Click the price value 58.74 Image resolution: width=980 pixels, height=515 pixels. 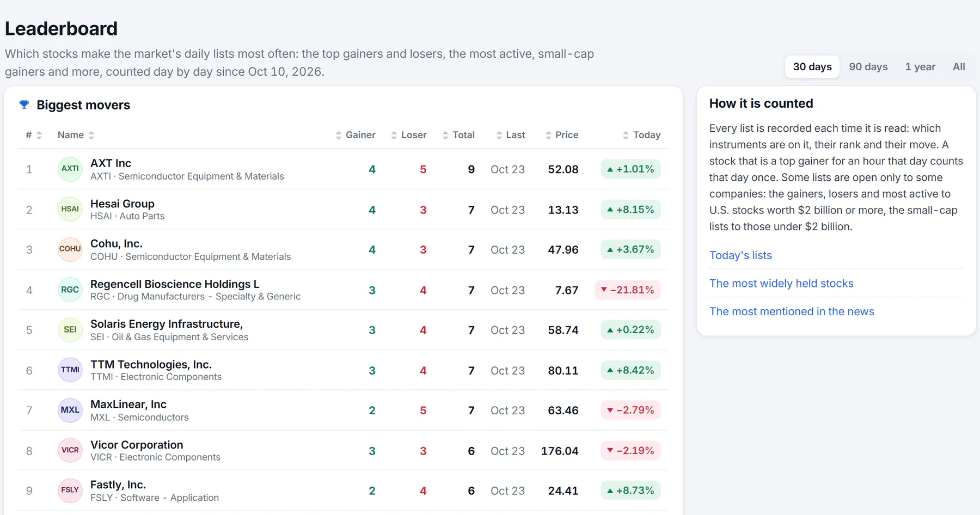coord(563,330)
